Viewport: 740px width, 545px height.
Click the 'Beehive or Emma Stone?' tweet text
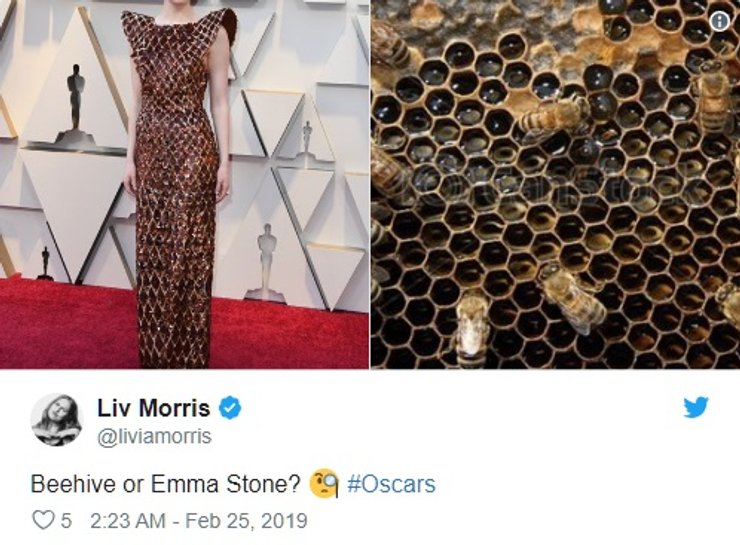[x=165, y=484]
